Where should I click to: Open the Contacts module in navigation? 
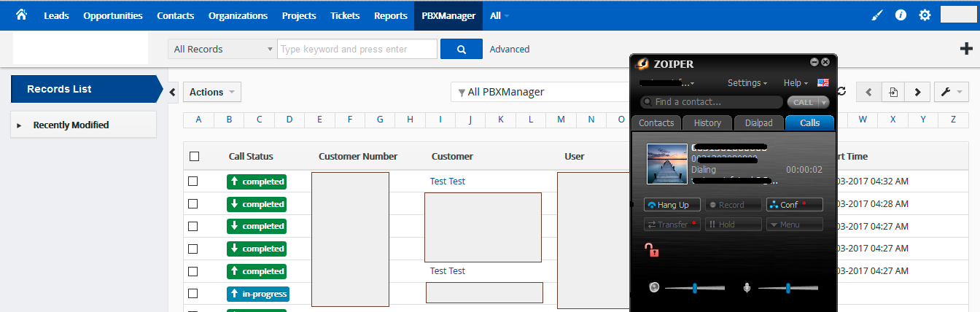(176, 15)
